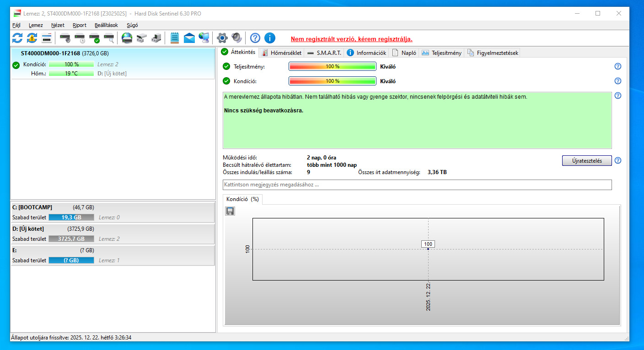Click the comment input field

(417, 185)
